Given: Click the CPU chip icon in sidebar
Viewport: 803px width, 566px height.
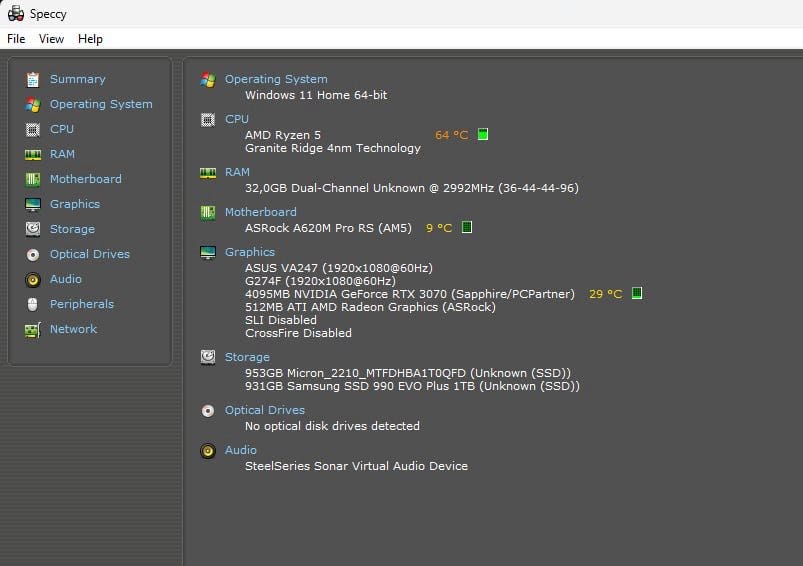Looking at the screenshot, I should tap(33, 130).
